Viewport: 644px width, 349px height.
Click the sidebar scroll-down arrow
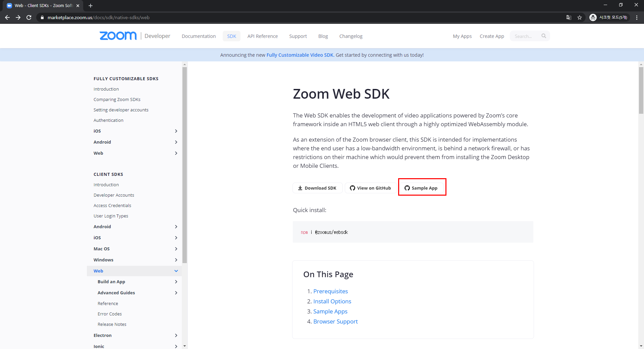click(184, 346)
